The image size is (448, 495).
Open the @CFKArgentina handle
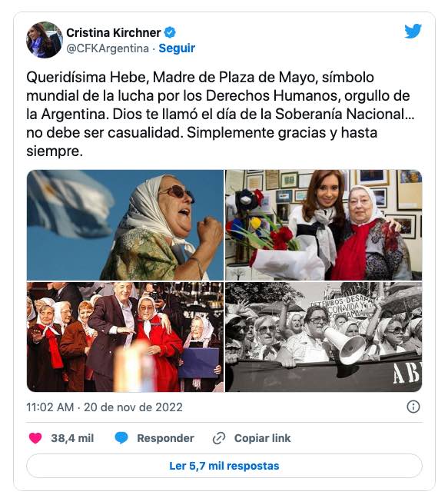tap(108, 48)
